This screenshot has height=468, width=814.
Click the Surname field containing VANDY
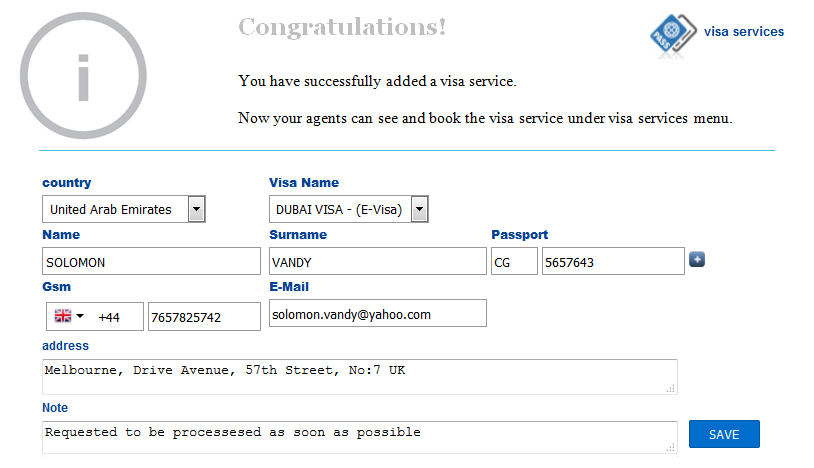(377, 261)
